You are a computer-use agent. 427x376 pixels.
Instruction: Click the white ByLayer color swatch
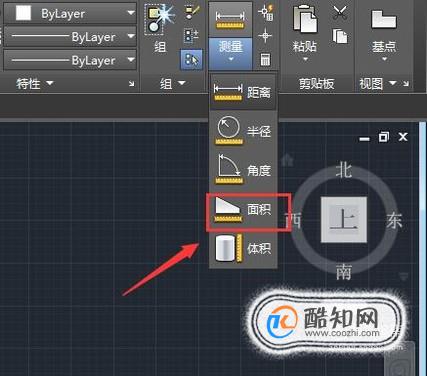pos(23,13)
